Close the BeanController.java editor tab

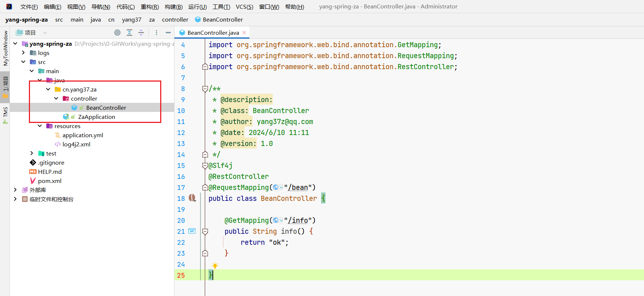coord(244,33)
